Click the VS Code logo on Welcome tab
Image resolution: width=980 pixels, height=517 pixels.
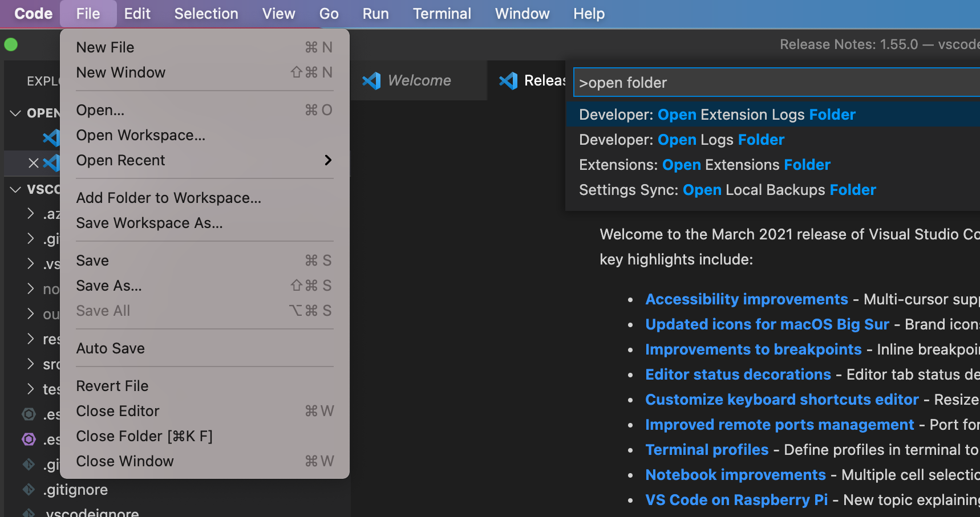[371, 80]
